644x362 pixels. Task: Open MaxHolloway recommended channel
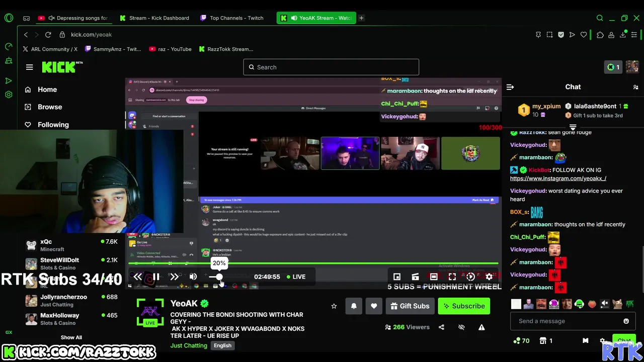[71, 319]
